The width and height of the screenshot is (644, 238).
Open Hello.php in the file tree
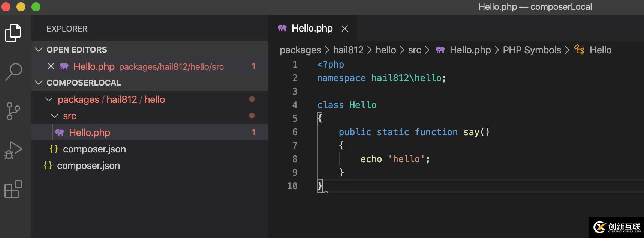point(90,133)
